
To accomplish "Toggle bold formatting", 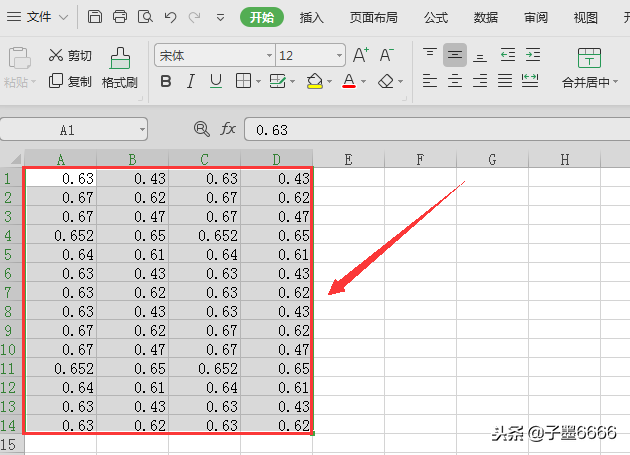I will [166, 81].
